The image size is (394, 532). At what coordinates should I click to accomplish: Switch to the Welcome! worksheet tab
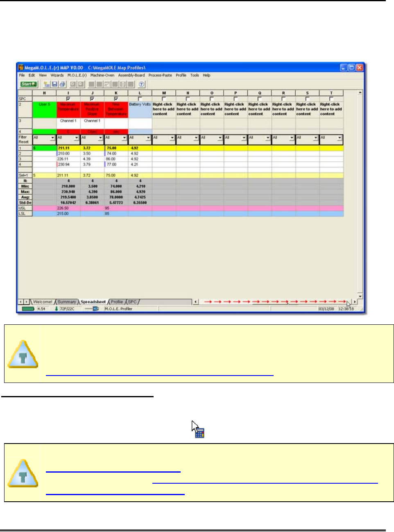pyautogui.click(x=43, y=302)
